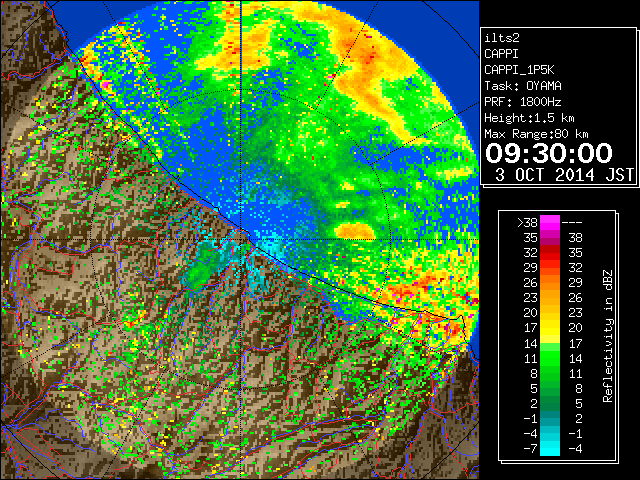The width and height of the screenshot is (640, 480).
Task: Click the dark green 2–5 dBZ legend swatch
Action: 550,403
